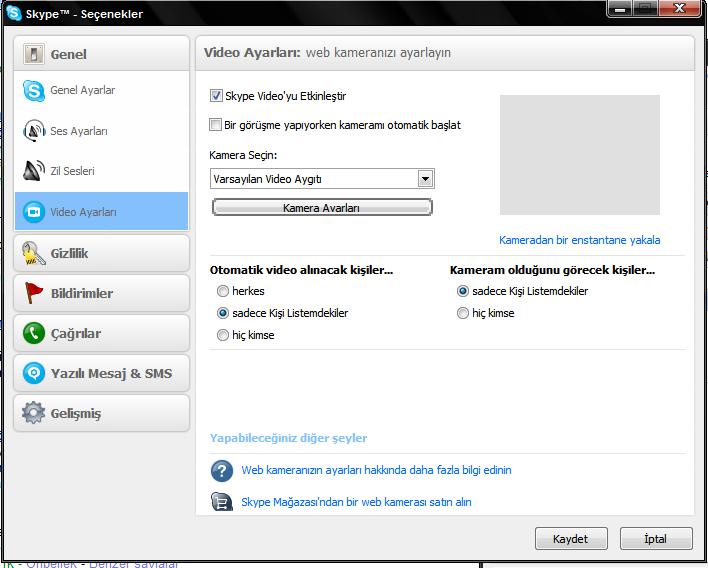
Task: Open the Kamera Seçin dropdown arrow
Action: pyautogui.click(x=425, y=179)
